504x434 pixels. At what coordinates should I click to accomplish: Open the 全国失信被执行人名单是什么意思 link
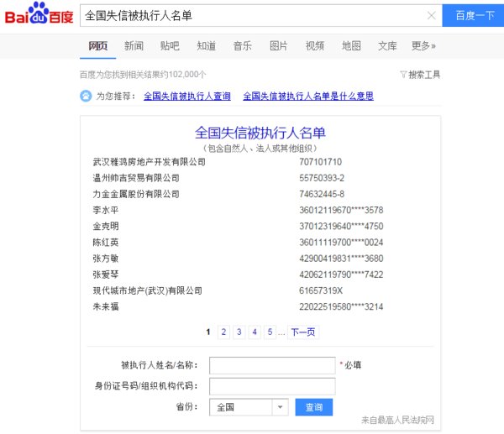tap(308, 96)
